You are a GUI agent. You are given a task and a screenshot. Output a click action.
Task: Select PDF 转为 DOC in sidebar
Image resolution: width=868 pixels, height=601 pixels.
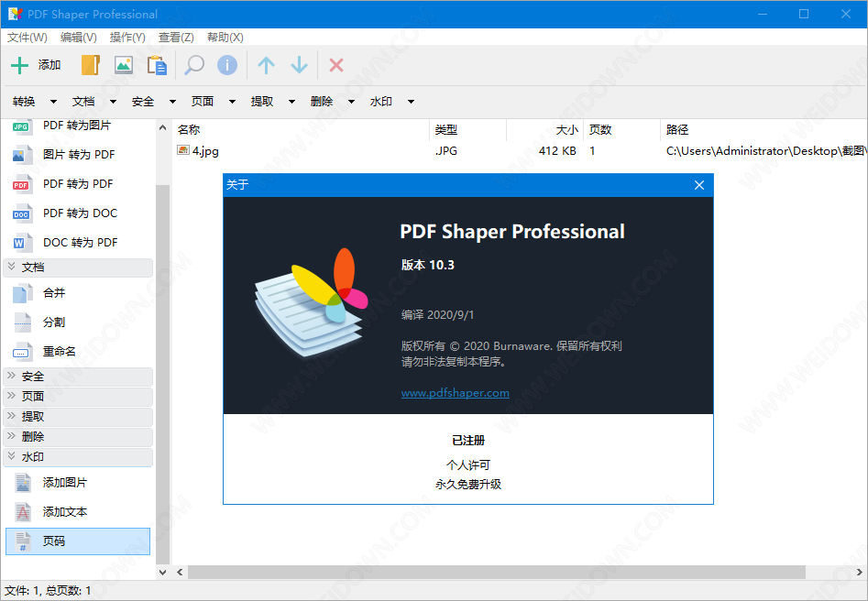click(78, 213)
